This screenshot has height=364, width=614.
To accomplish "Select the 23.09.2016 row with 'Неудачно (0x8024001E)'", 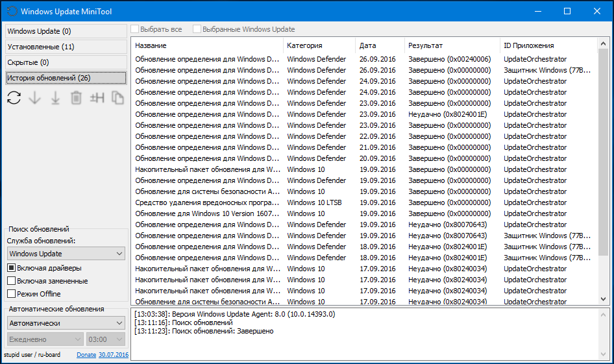I will [364, 114].
